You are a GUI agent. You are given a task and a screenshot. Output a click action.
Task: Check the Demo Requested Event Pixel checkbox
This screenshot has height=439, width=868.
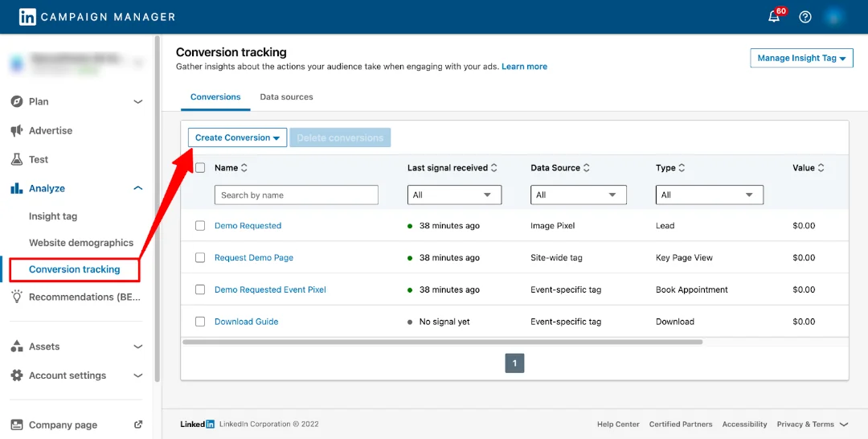200,289
